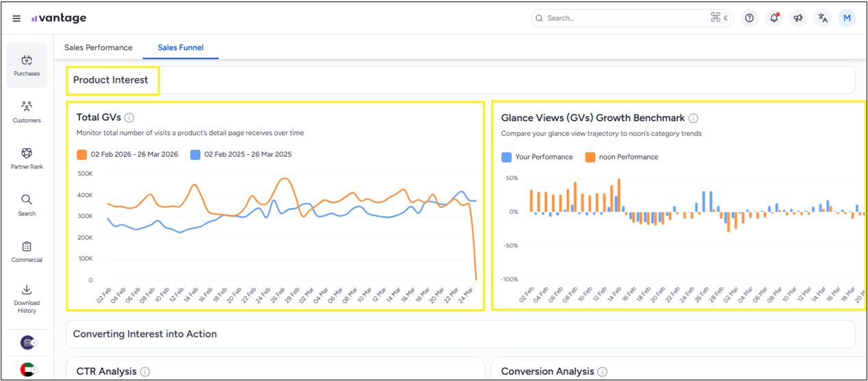Open the language translate menu
The image size is (868, 381).
pos(823,18)
